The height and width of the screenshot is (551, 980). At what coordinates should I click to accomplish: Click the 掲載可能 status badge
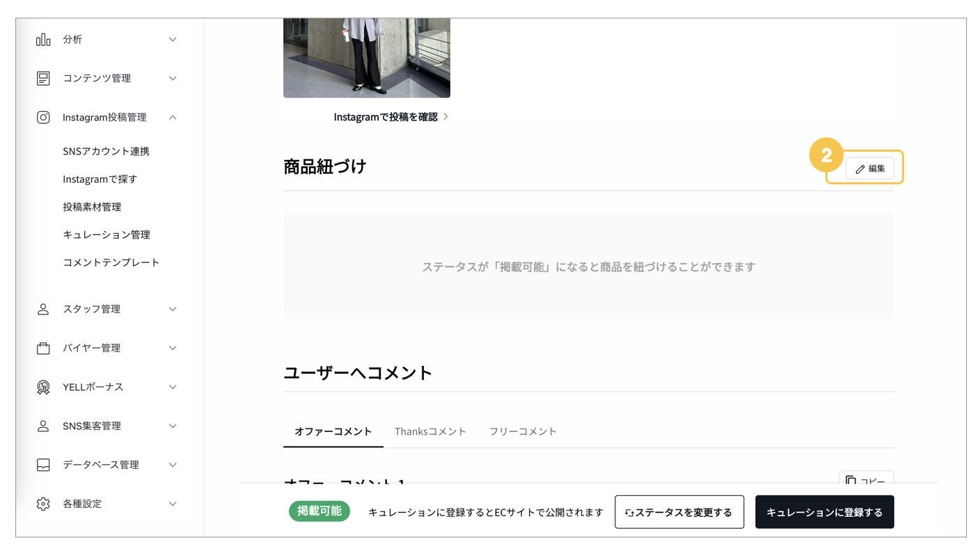[x=319, y=511]
